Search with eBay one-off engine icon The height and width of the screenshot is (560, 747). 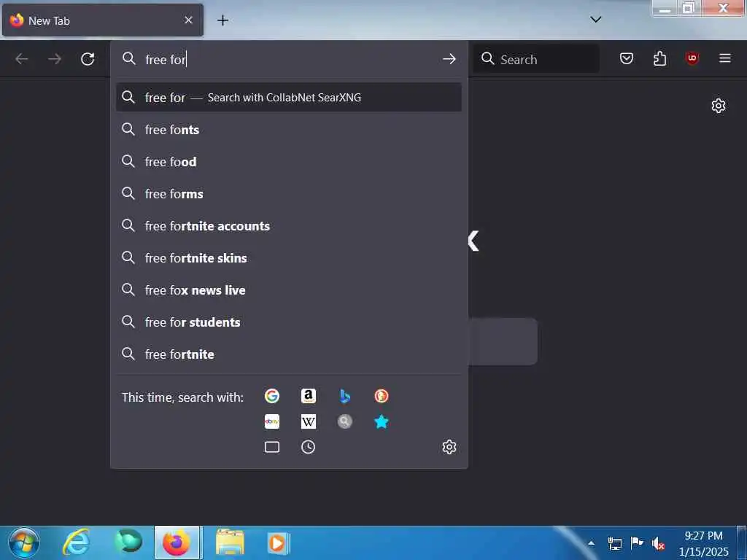pos(272,421)
